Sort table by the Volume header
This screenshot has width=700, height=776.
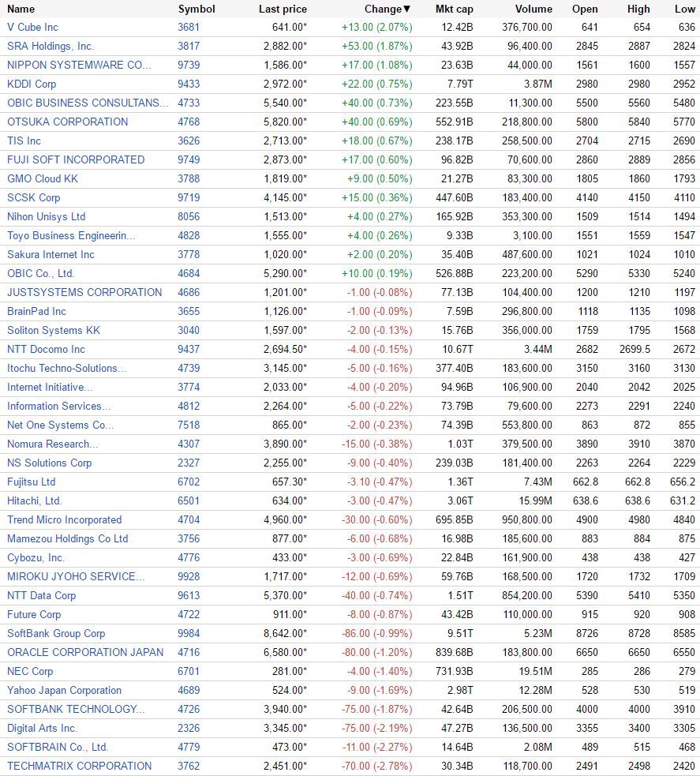click(x=533, y=9)
